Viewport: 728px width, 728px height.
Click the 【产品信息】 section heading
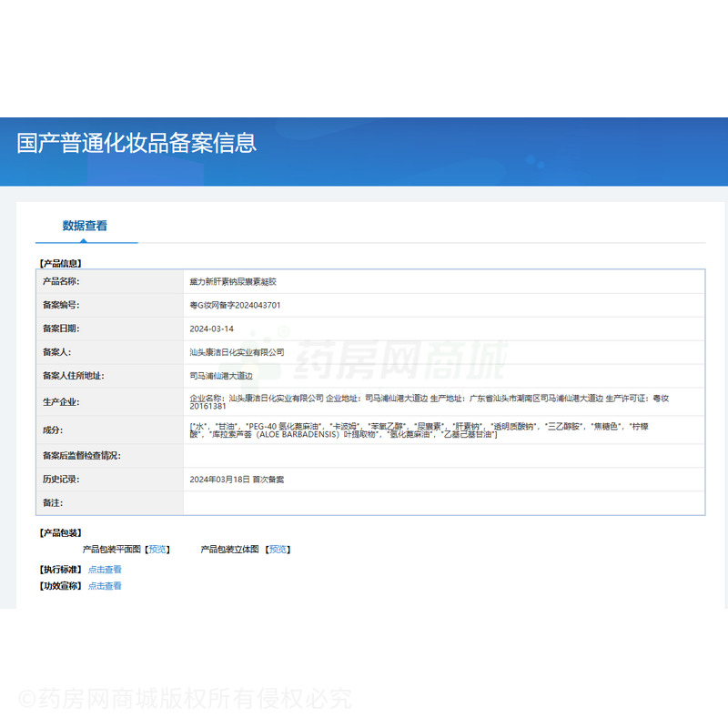coord(61,263)
